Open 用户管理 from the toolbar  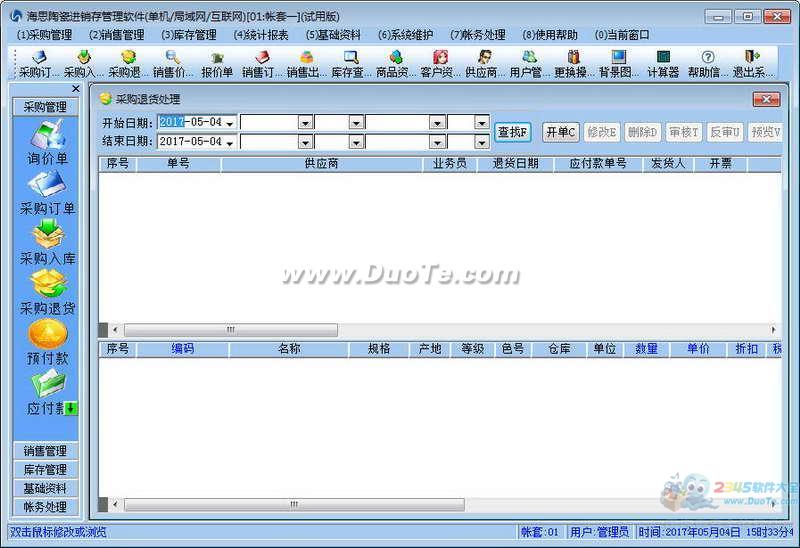[529, 64]
